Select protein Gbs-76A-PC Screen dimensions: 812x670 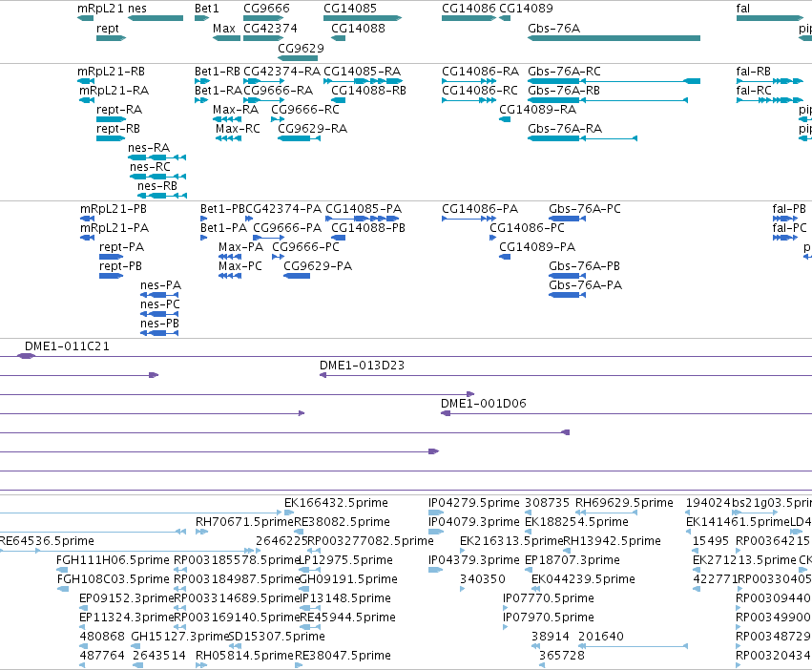coord(567,219)
